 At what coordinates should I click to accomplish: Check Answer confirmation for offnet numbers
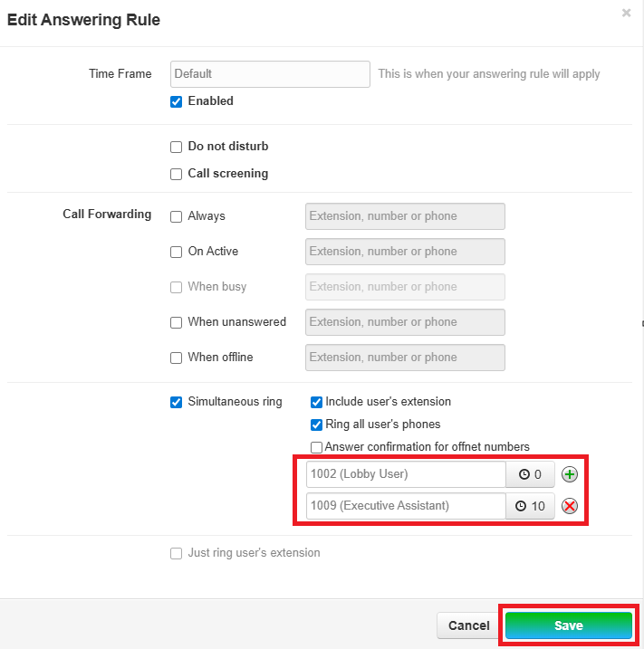point(316,447)
